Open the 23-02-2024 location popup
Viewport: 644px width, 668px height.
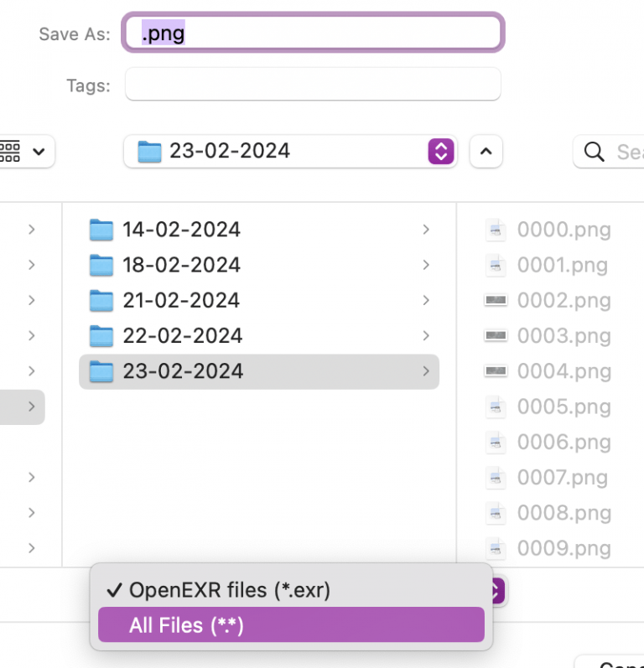(290, 152)
